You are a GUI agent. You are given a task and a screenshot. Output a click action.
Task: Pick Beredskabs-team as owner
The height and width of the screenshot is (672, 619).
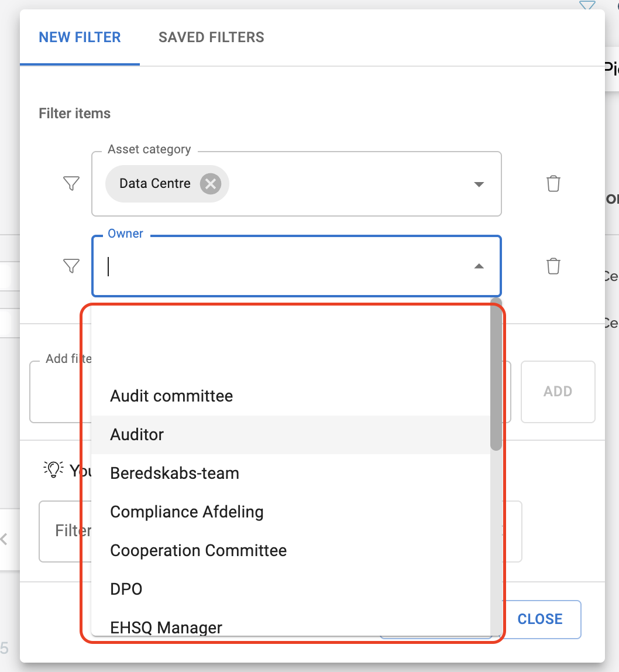[174, 474]
